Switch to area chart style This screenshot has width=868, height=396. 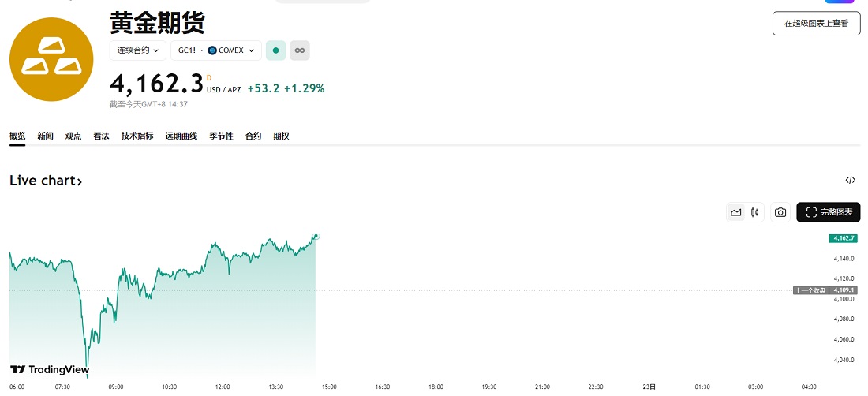point(736,212)
